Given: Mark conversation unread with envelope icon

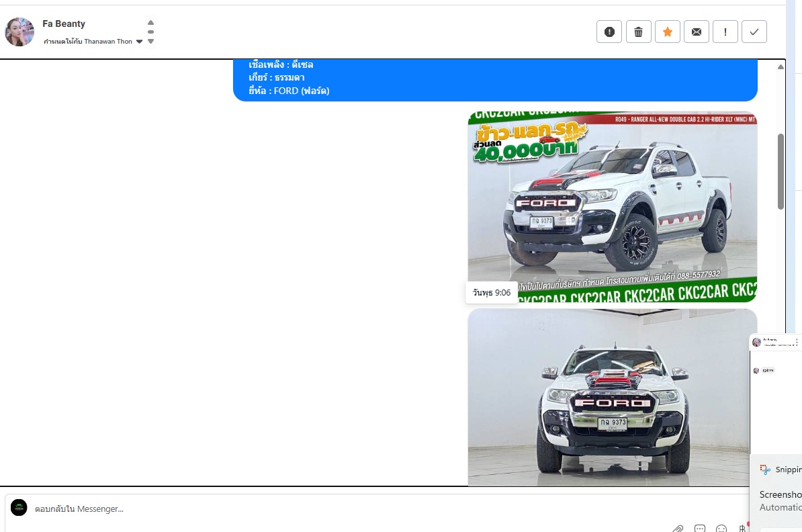Looking at the screenshot, I should click(696, 32).
